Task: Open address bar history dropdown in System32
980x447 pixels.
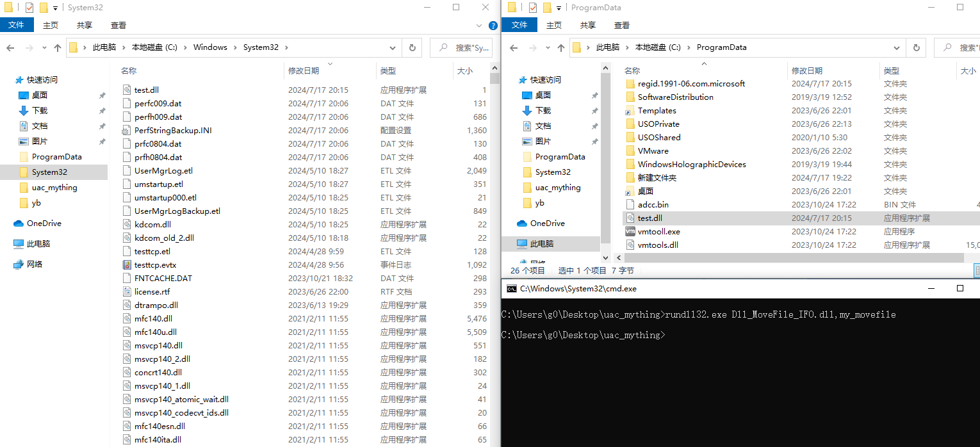Action: pyautogui.click(x=393, y=47)
